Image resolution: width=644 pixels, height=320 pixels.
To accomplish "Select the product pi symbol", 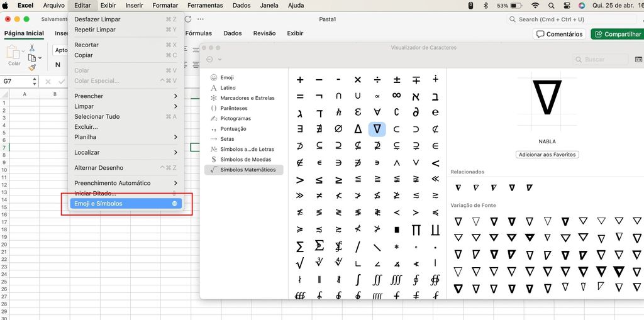I will click(416, 229).
